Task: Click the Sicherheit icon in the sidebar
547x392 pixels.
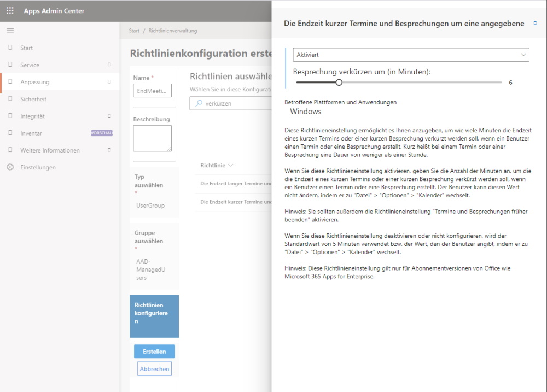Action: pyautogui.click(x=10, y=99)
